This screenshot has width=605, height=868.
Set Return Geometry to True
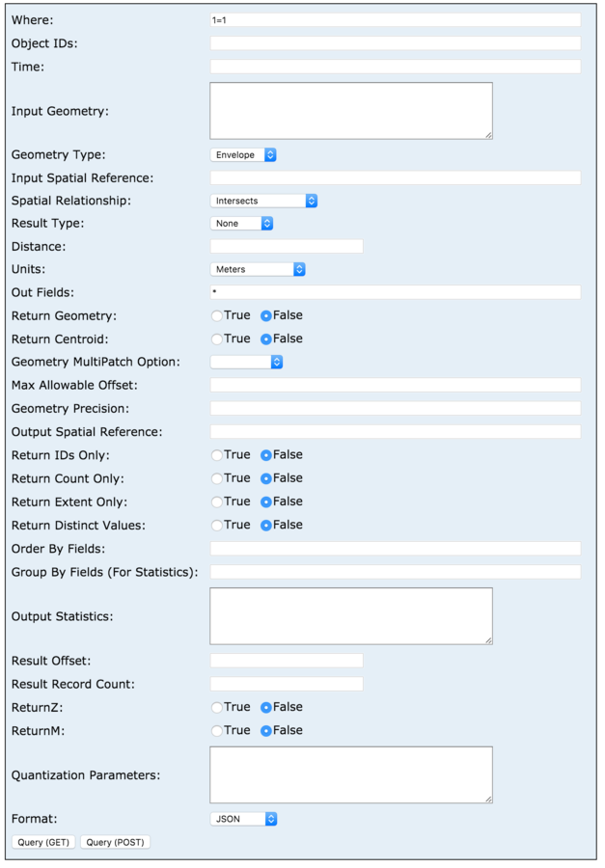[217, 315]
